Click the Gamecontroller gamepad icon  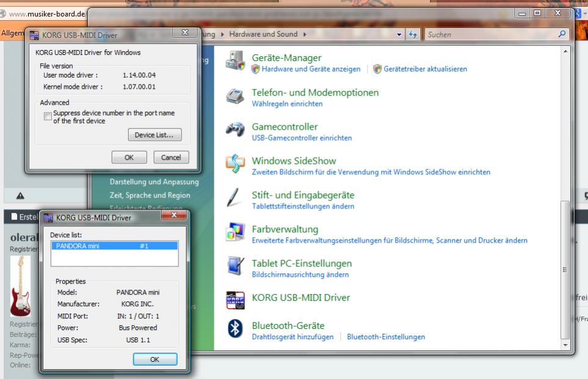pos(235,130)
